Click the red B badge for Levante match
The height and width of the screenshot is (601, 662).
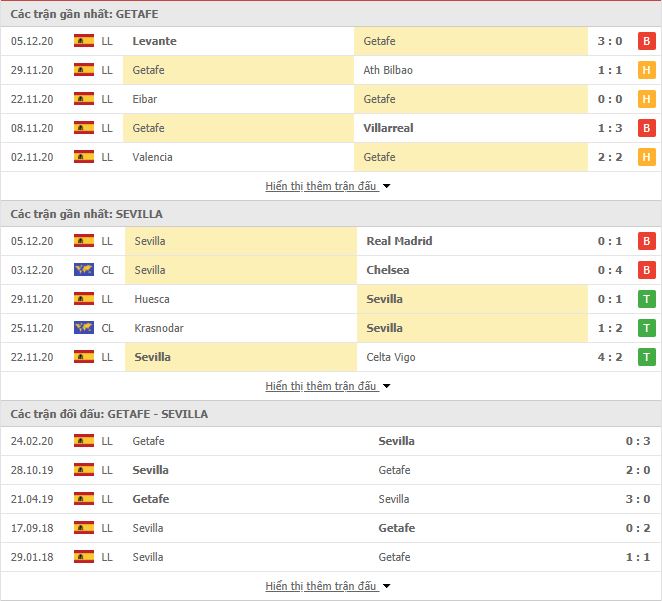pos(646,41)
